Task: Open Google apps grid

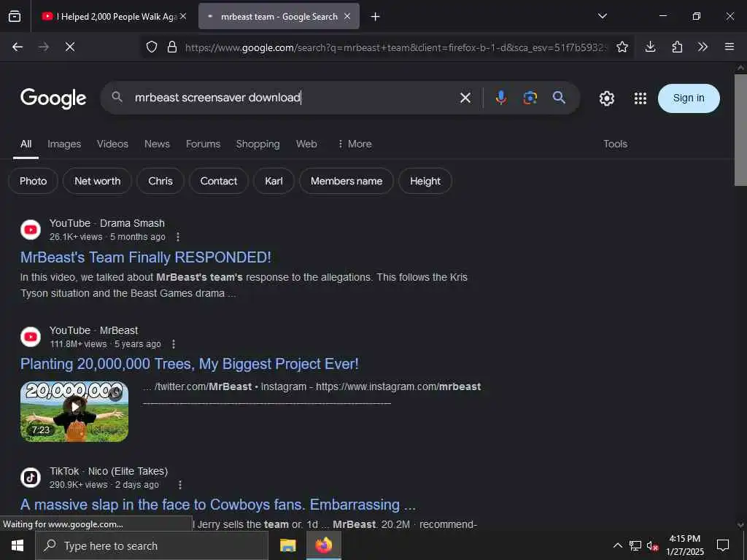Action: point(640,98)
